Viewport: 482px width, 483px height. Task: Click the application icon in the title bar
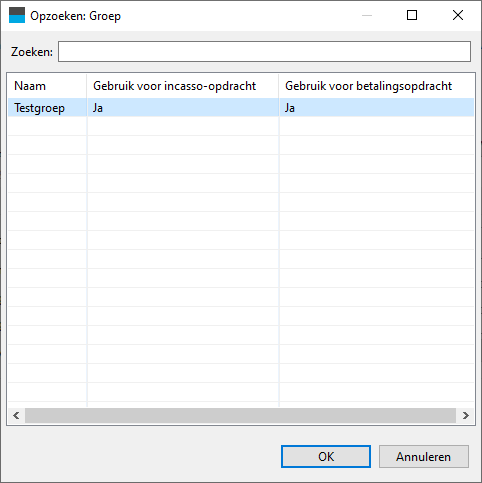[17, 15]
